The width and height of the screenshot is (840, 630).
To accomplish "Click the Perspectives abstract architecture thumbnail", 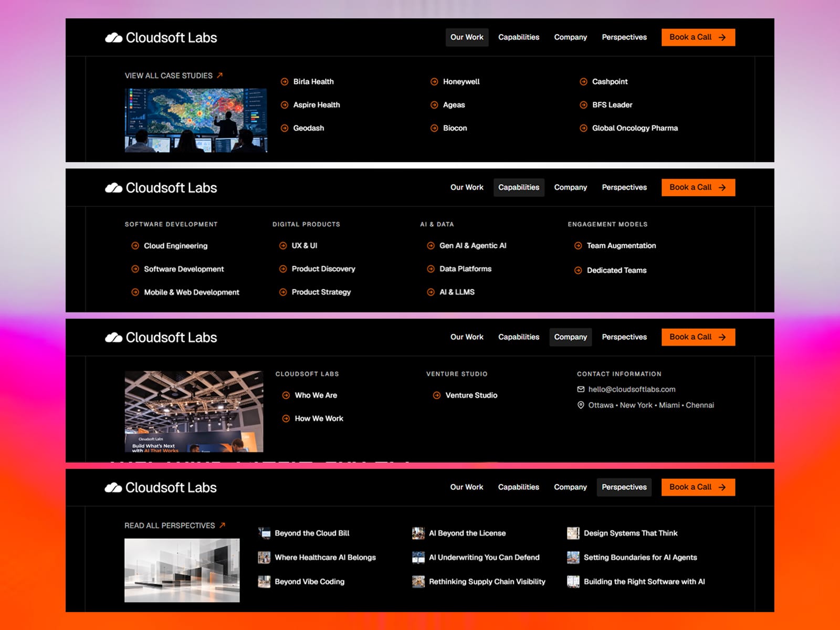I will pos(182,570).
